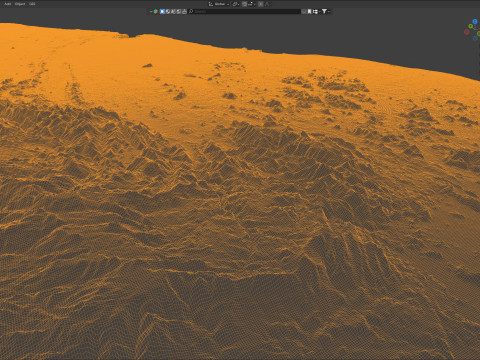This screenshot has height=360, width=480.
Task: Click the highlighted blue icon in toolbar
Action: coord(162,11)
